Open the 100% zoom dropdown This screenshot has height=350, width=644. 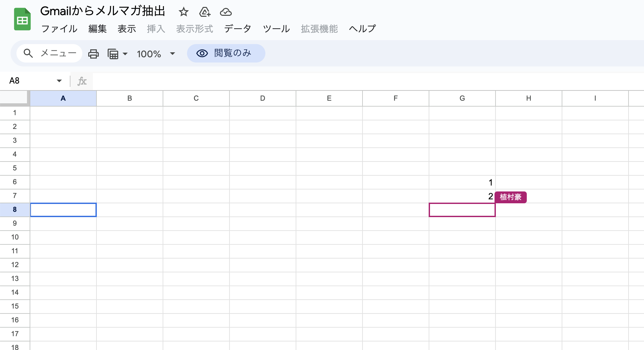156,54
